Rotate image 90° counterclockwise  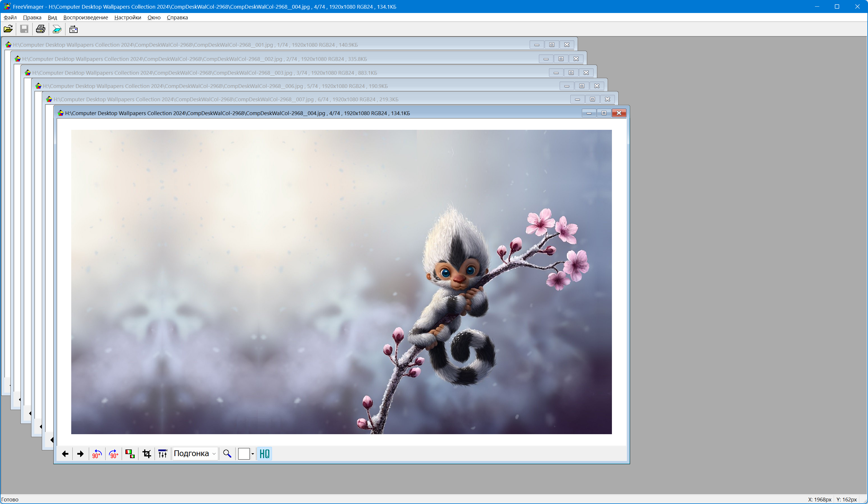[97, 454]
